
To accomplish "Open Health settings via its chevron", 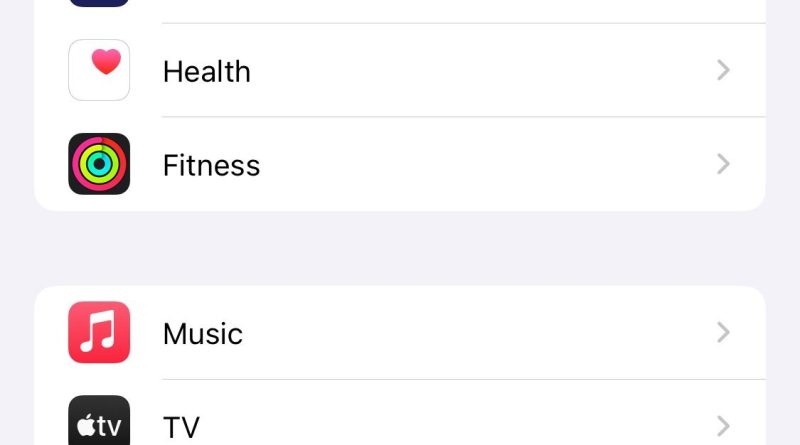I will pos(723,70).
